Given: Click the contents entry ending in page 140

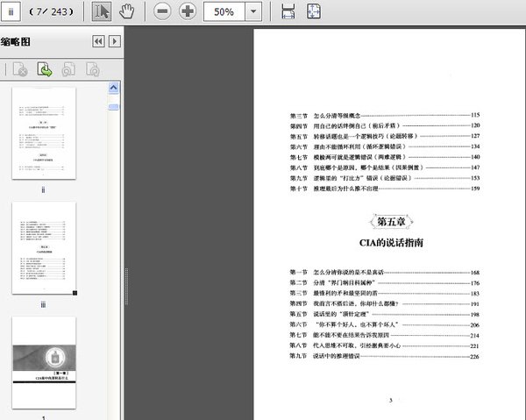Looking at the screenshot, I should tap(385, 157).
